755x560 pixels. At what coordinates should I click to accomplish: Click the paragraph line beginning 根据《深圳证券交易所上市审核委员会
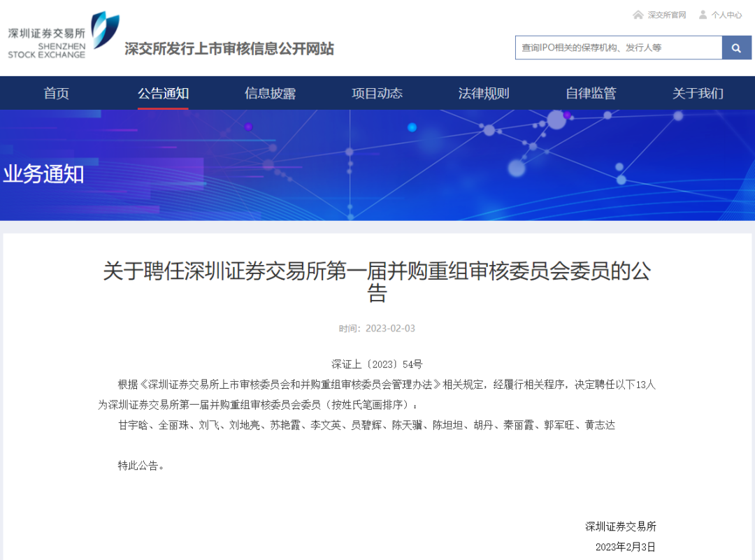pyautogui.click(x=387, y=385)
